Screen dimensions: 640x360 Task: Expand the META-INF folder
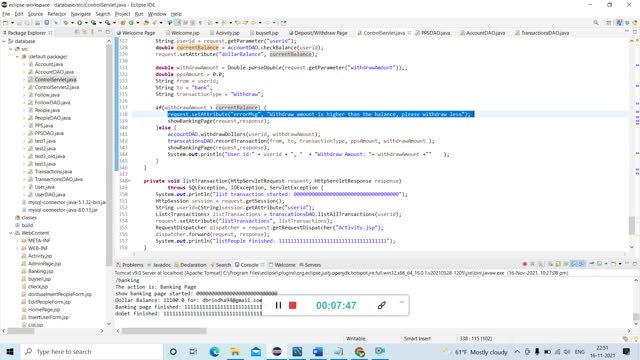[17, 241]
